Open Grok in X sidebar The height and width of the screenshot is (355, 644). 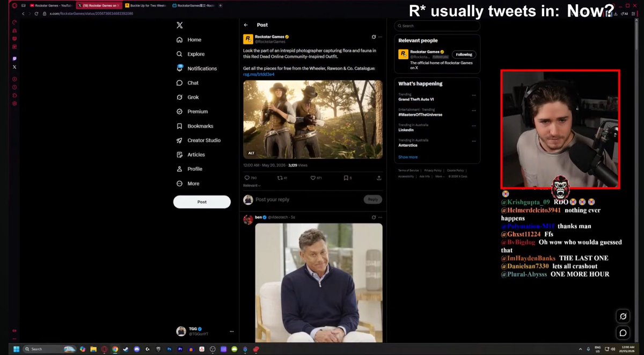(187, 97)
